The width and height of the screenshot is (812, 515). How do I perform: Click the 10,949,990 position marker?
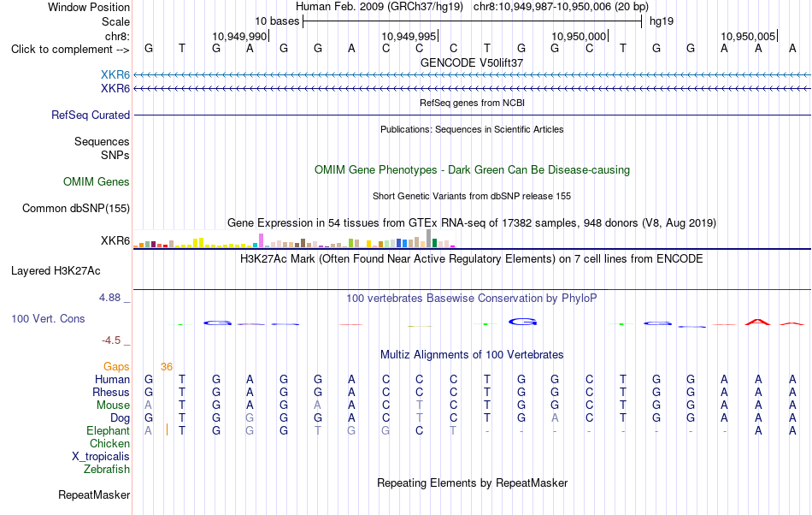(x=239, y=36)
